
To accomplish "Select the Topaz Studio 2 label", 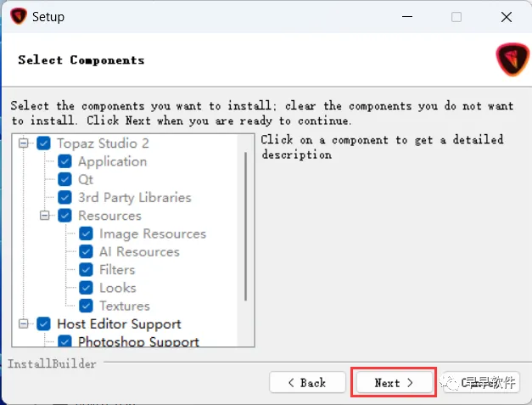I will point(103,143).
